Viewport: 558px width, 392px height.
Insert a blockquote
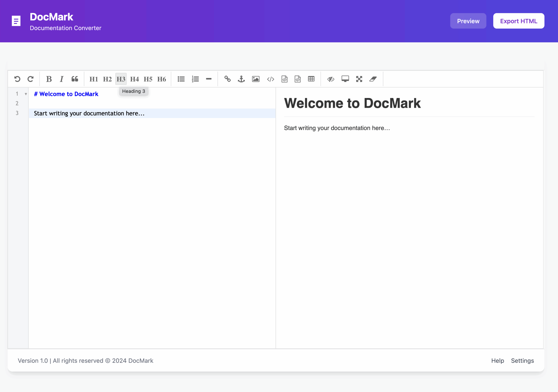(75, 79)
